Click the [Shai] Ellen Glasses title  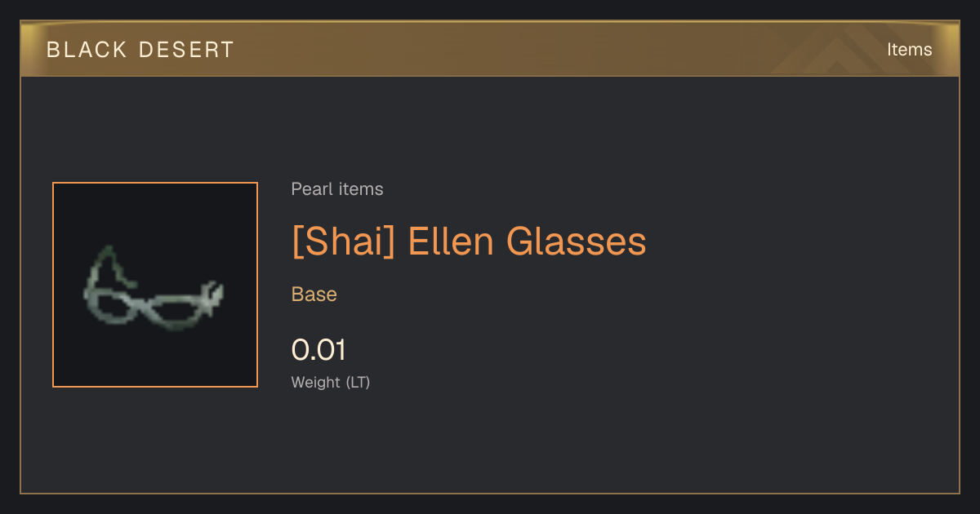click(x=469, y=241)
